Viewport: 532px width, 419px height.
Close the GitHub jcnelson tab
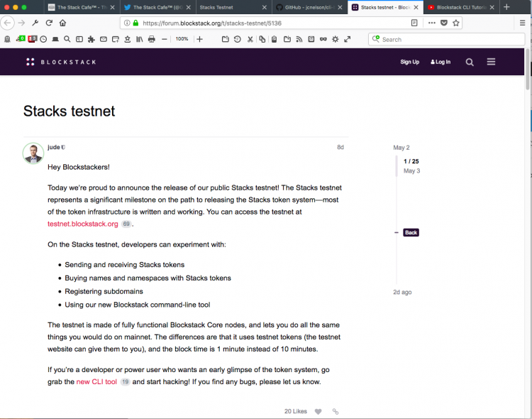pos(340,7)
